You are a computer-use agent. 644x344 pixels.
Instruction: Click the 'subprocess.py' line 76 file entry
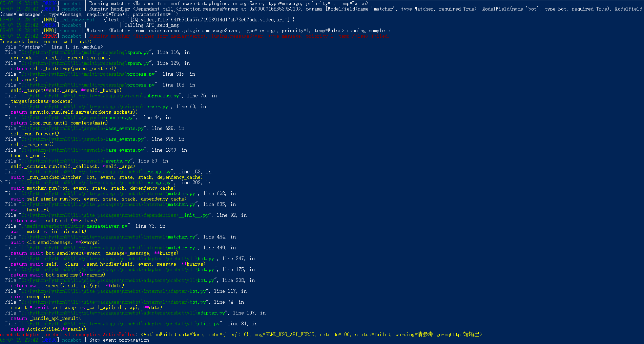(x=111, y=96)
